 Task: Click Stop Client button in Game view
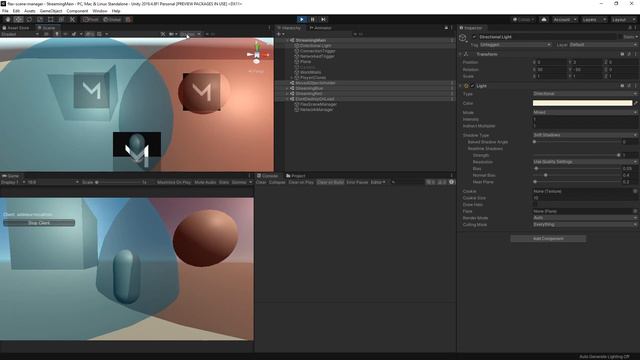pyautogui.click(x=39, y=223)
